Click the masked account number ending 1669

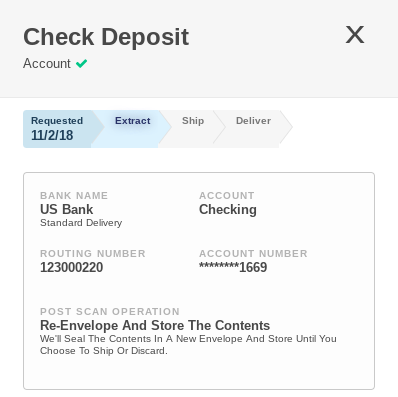click(x=233, y=267)
